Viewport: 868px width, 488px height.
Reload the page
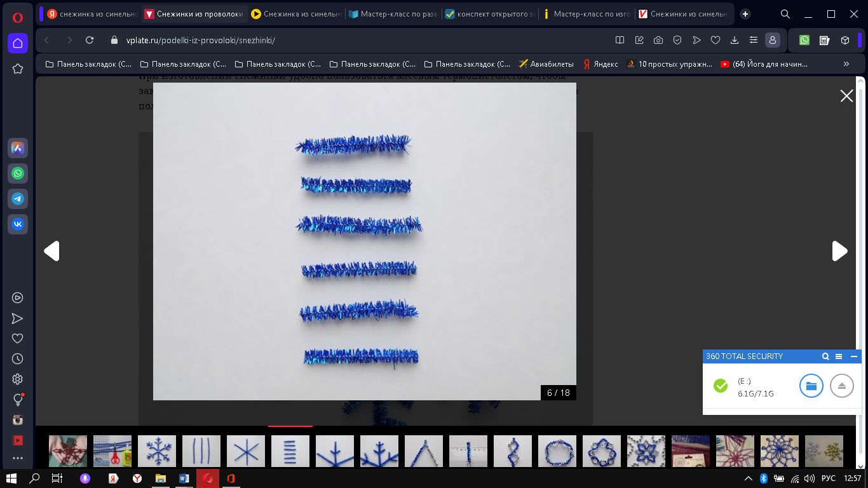90,40
